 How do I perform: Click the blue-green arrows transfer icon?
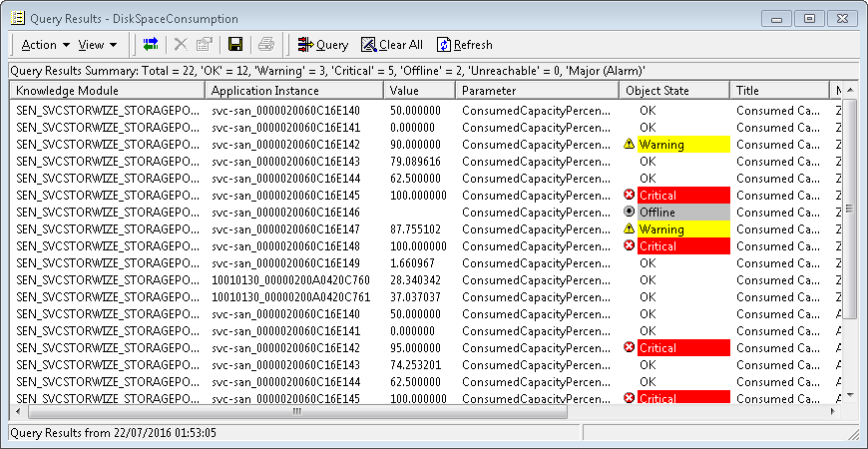click(151, 45)
